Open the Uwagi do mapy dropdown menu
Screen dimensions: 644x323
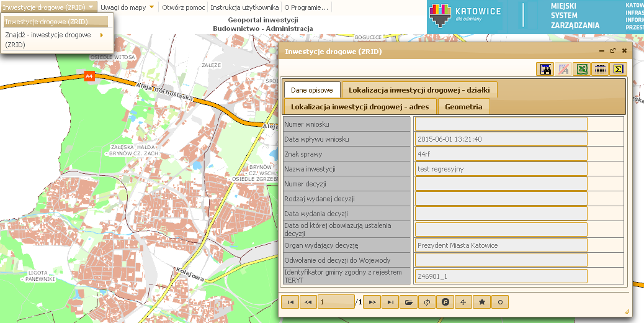[127, 7]
